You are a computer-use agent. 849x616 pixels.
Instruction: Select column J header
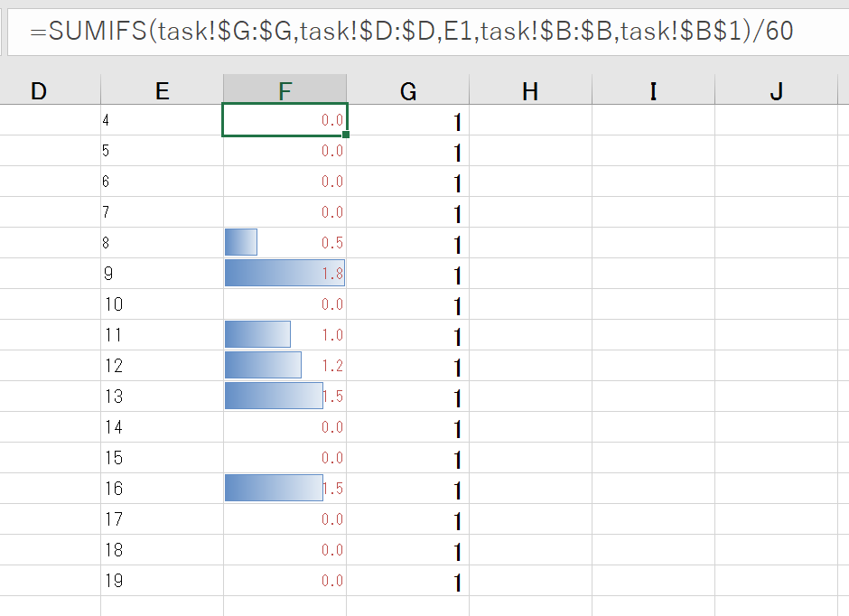777,89
